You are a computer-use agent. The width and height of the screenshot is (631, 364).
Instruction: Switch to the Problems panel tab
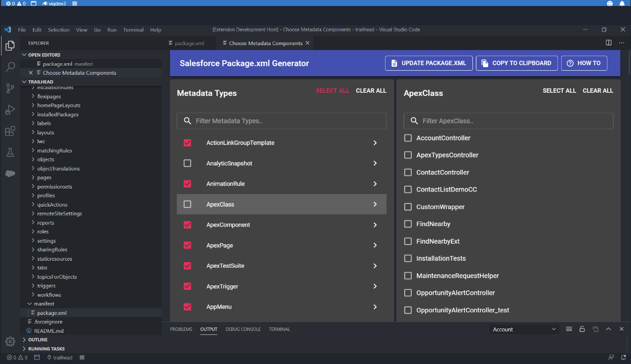pos(181,329)
